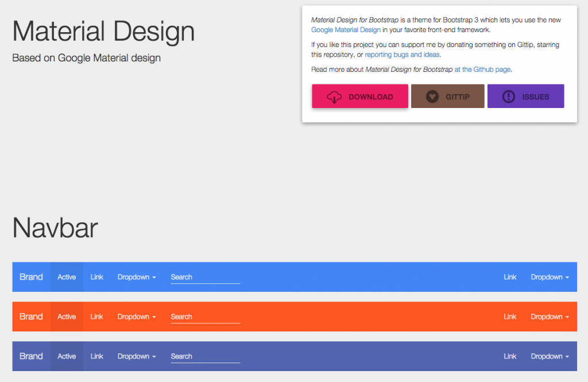This screenshot has height=382, width=588.
Task: Expand left Dropdown in the indigo navbar
Action: click(137, 356)
